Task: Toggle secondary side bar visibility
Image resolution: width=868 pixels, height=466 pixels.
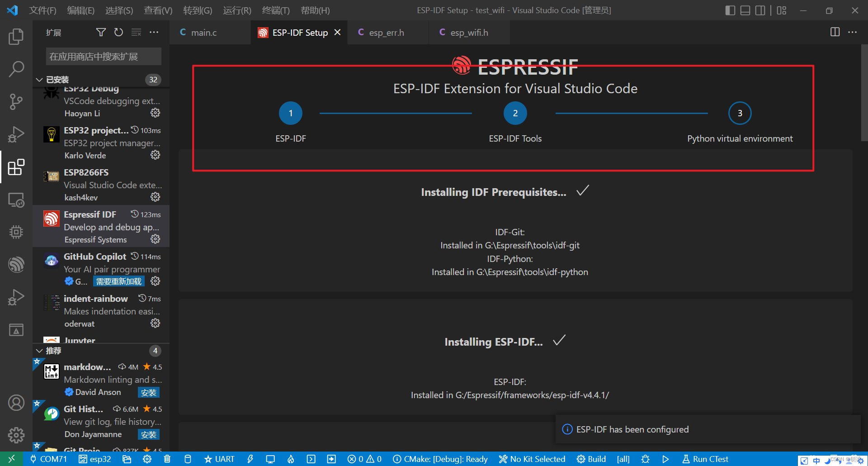Action: pyautogui.click(x=760, y=10)
